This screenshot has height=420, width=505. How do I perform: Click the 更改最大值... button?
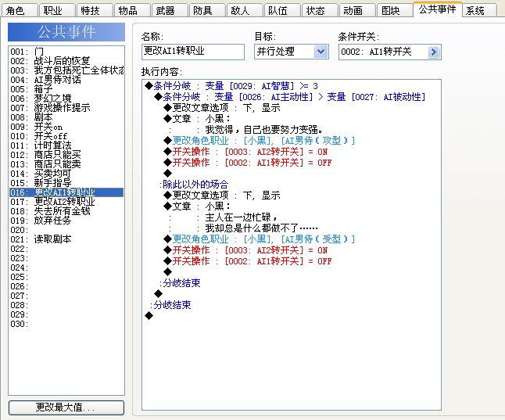pos(66,407)
